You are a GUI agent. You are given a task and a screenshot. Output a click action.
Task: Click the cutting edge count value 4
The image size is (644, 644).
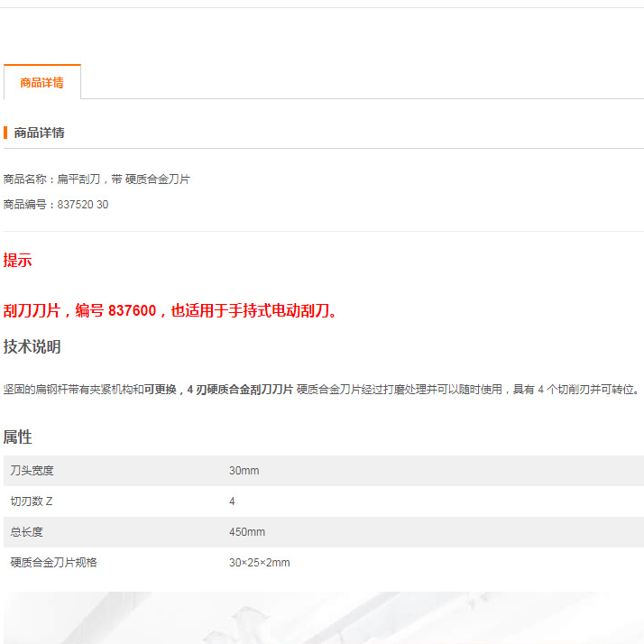tap(232, 501)
